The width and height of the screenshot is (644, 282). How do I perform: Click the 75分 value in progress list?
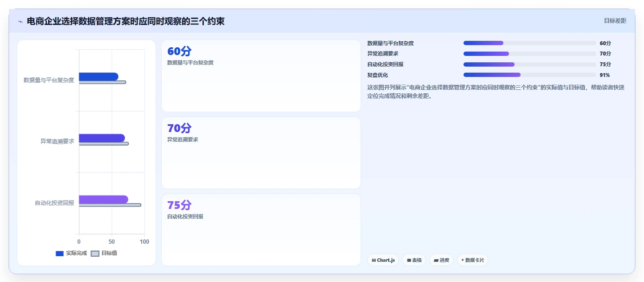click(605, 64)
